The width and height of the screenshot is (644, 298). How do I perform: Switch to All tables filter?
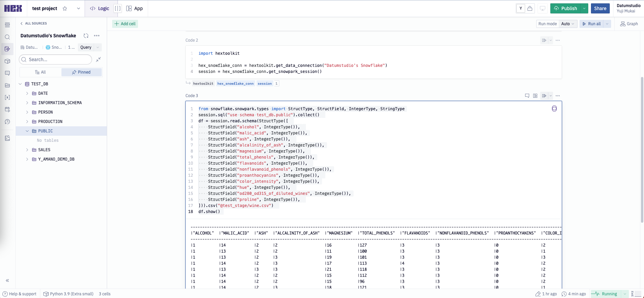tap(40, 72)
